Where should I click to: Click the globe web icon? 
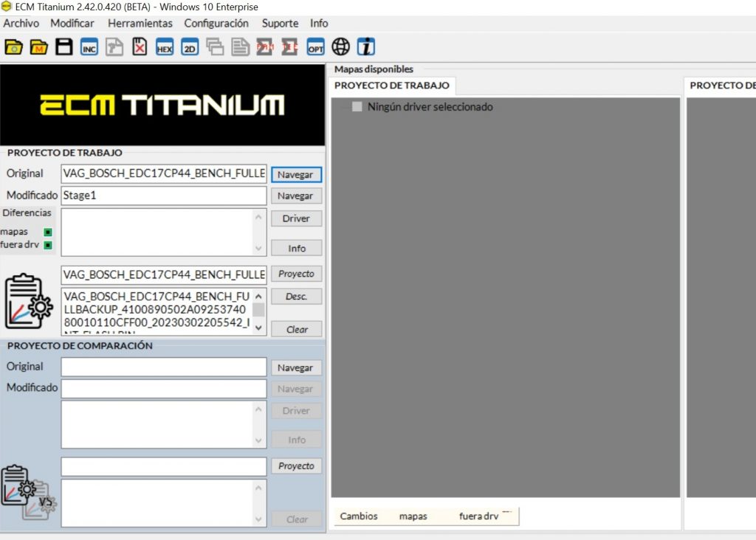click(341, 47)
